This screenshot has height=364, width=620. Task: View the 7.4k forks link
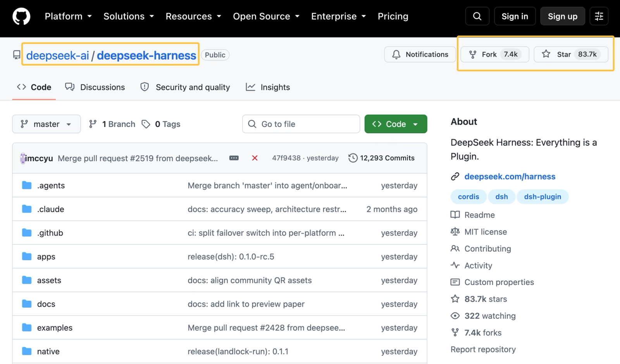[x=476, y=333]
